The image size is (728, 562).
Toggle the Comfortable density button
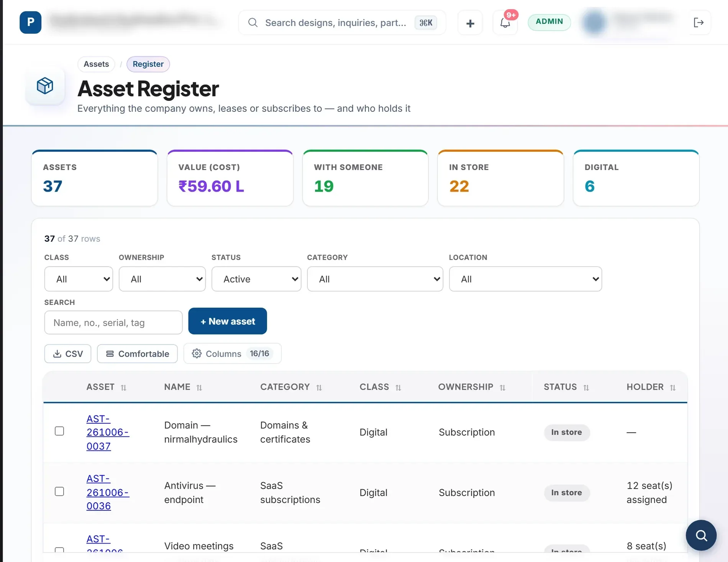(137, 354)
